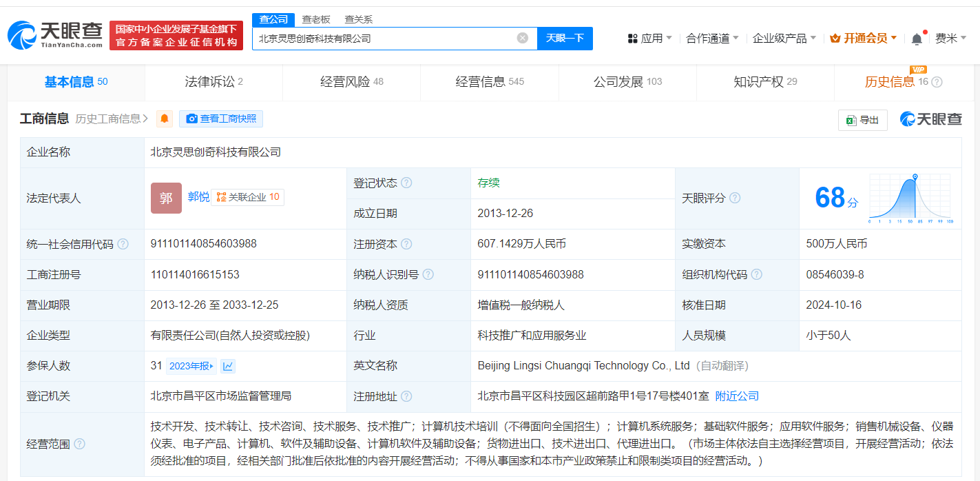Screen dimensions: 980x481
Task: Expand the 应用 dropdown menu
Action: (x=650, y=39)
